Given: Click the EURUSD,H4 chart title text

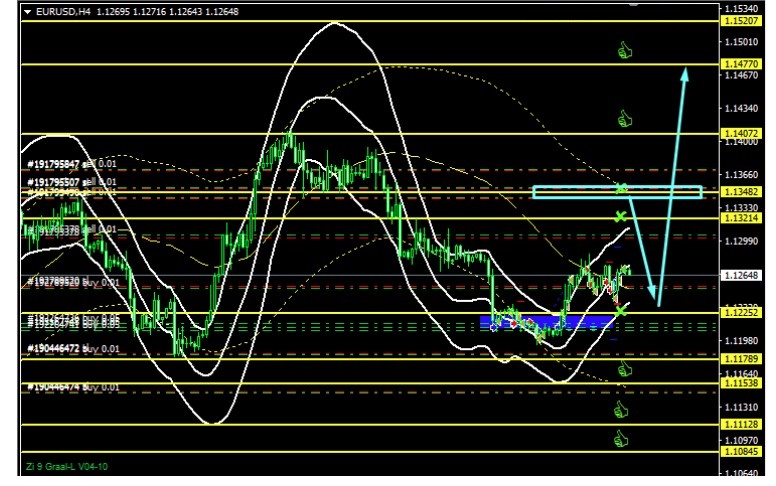Looking at the screenshot, I should click(61, 11).
